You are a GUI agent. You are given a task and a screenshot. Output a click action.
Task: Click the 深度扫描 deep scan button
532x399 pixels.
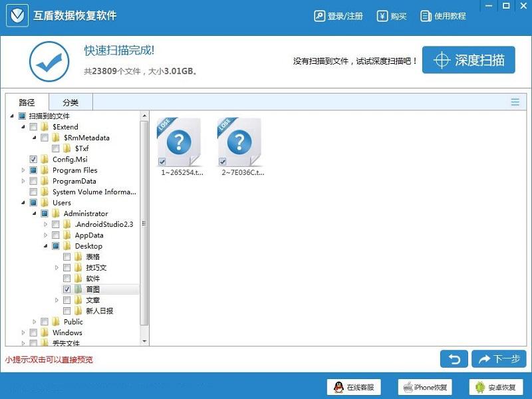pos(468,61)
